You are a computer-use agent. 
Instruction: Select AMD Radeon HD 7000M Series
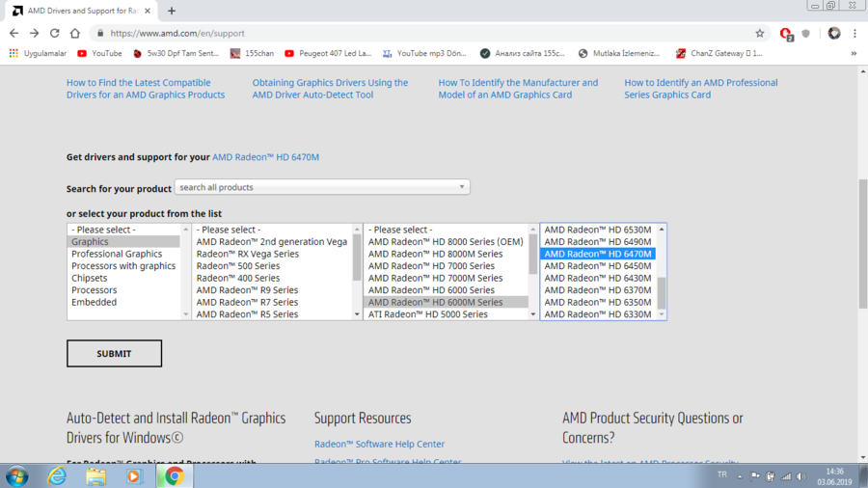pyautogui.click(x=447, y=279)
